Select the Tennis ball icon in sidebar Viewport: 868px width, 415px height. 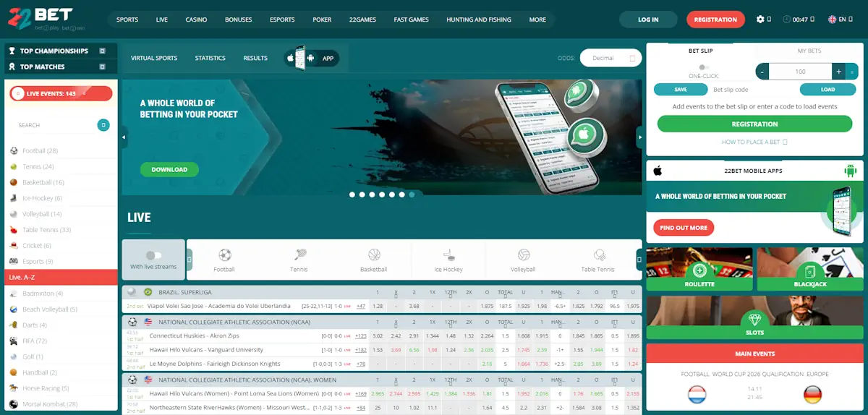pos(14,166)
